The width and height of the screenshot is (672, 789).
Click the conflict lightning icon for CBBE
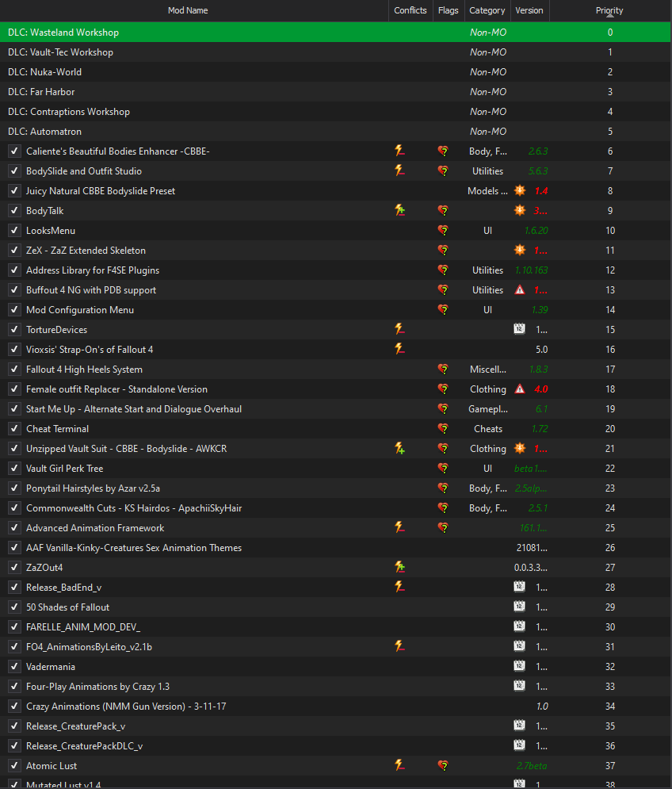399,151
